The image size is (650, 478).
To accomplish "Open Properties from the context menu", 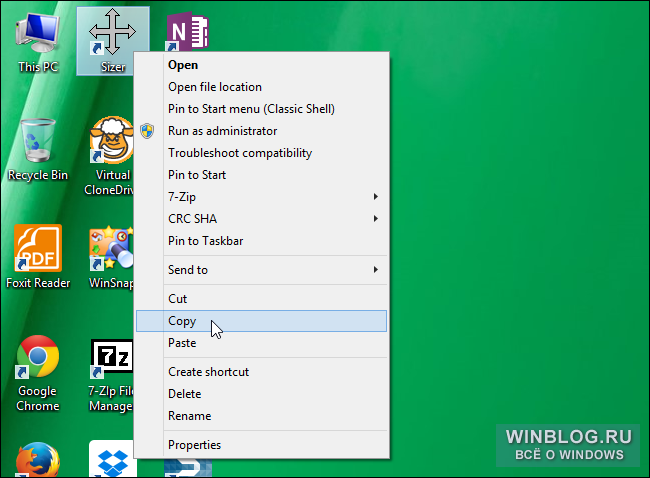I will coord(262,445).
